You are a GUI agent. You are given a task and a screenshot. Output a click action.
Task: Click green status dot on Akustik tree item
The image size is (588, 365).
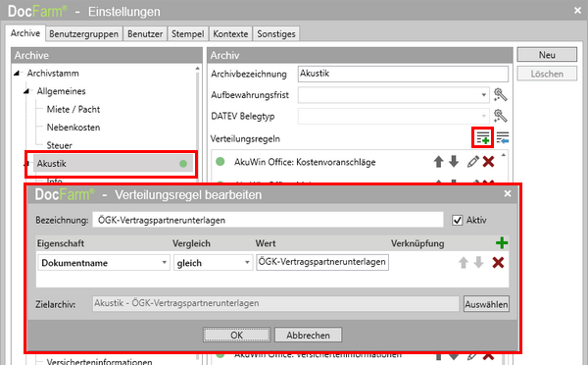(x=183, y=163)
